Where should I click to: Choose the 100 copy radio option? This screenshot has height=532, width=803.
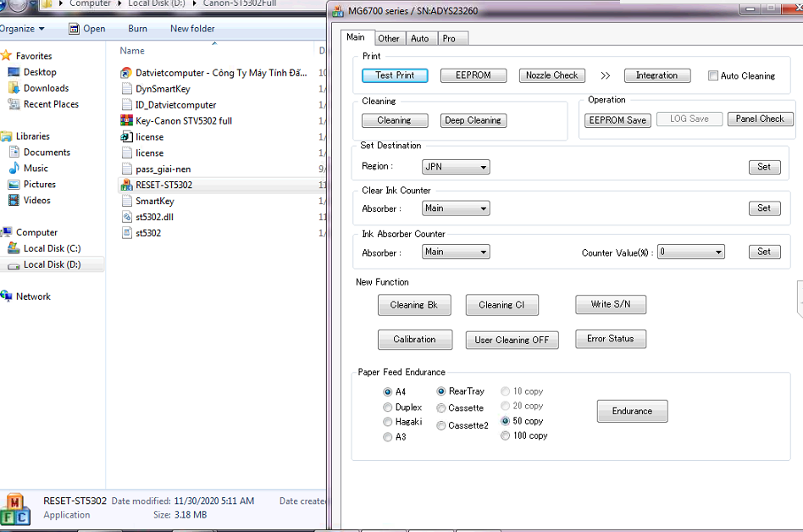(506, 435)
